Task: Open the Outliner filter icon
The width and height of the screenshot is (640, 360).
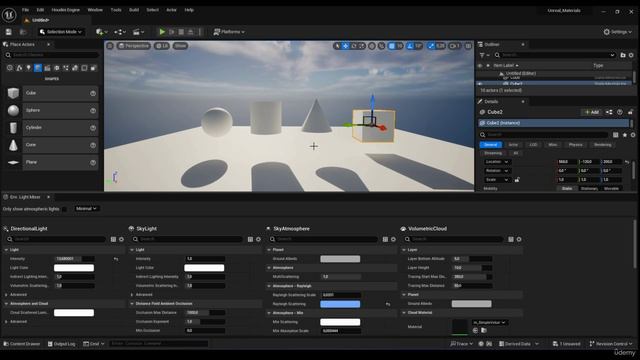Action: pyautogui.click(x=484, y=55)
